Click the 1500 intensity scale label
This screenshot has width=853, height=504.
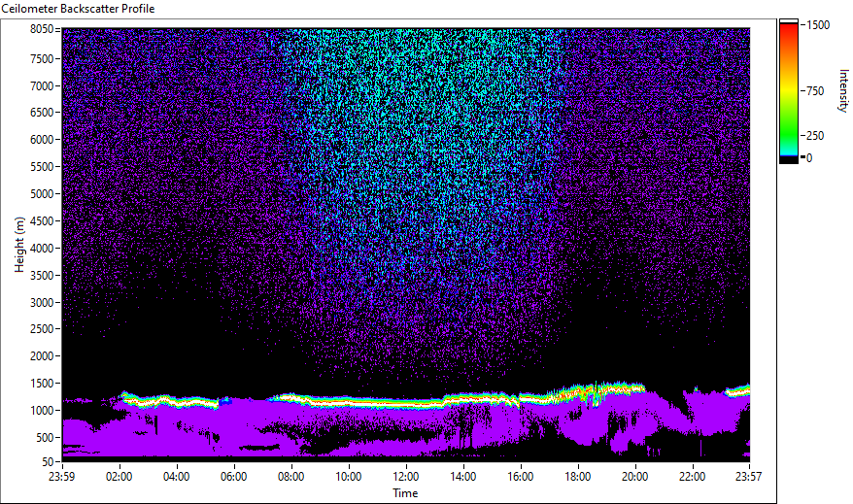coord(818,25)
